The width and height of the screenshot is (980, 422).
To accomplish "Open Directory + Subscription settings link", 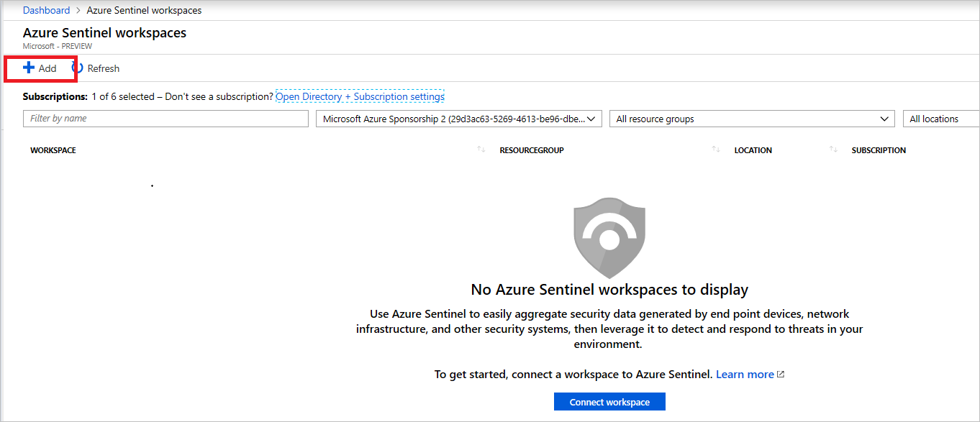I will 360,96.
